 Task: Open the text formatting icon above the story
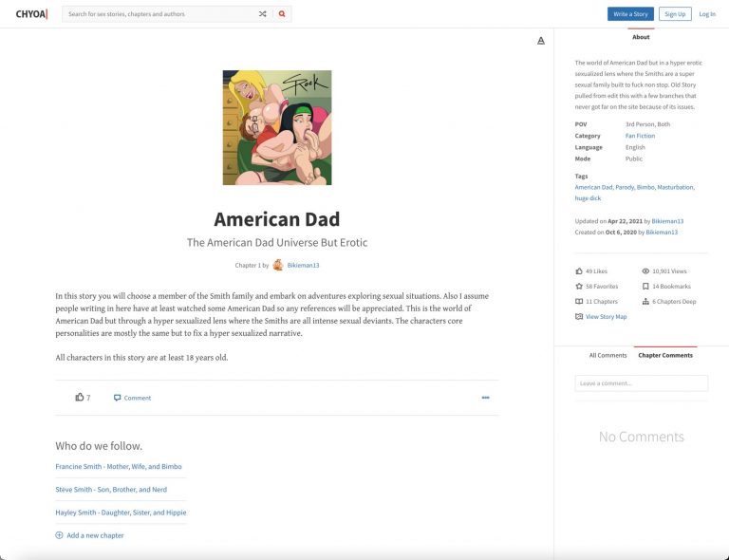pos(541,41)
